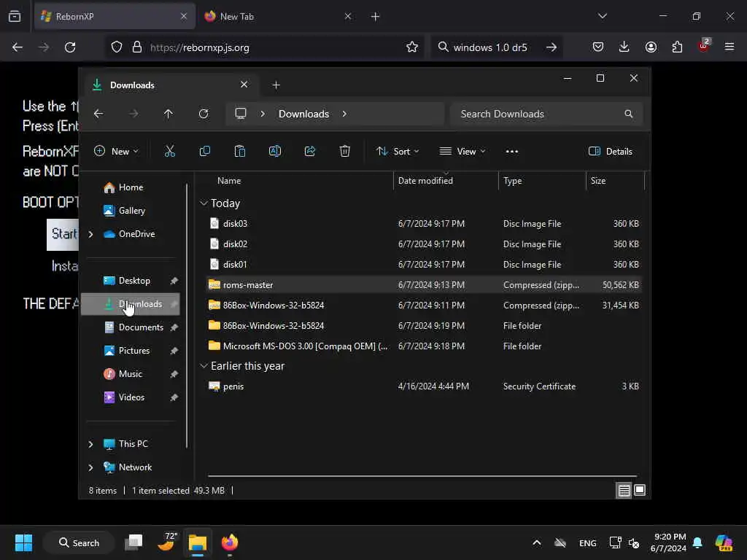This screenshot has height=560, width=747.
Task: Select the disk03 disc image file
Action: pyautogui.click(x=425, y=223)
